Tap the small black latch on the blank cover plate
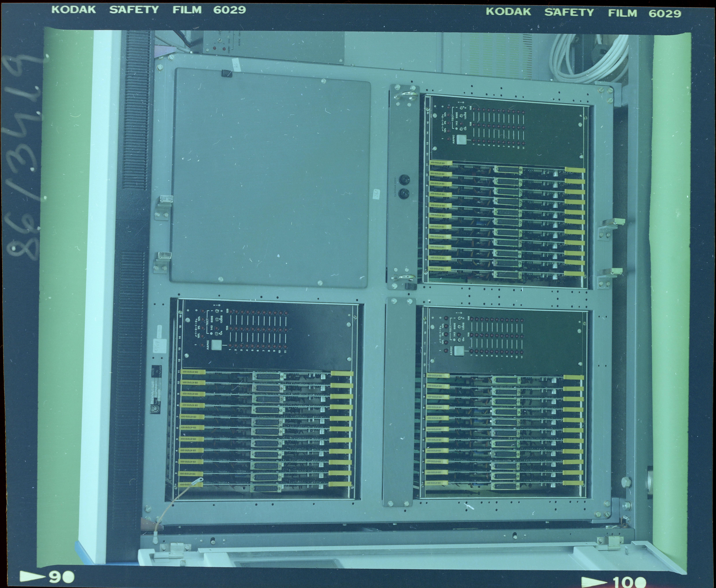This screenshot has height=588, width=716. (227, 73)
